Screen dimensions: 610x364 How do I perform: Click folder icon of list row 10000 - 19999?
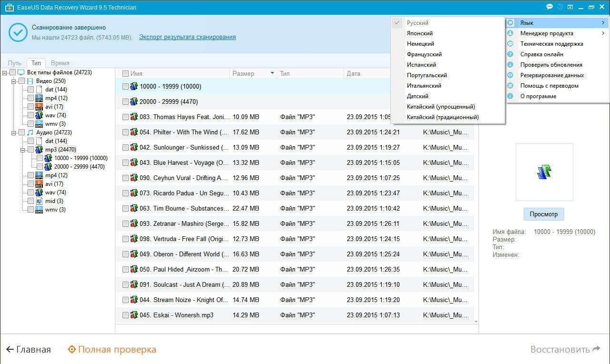[134, 86]
